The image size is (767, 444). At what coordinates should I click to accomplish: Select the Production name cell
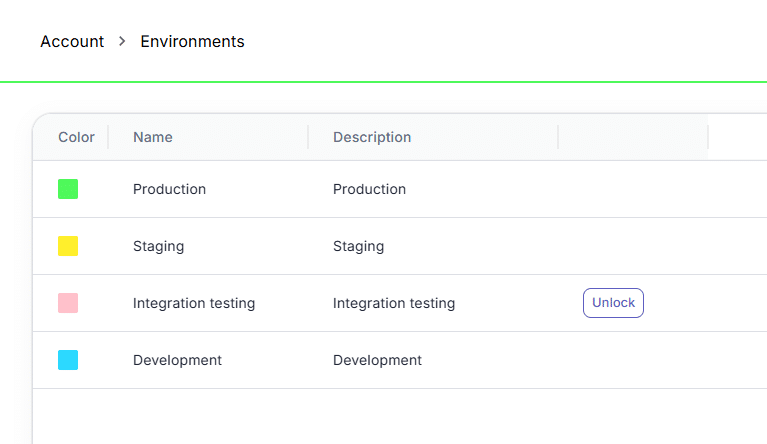169,189
